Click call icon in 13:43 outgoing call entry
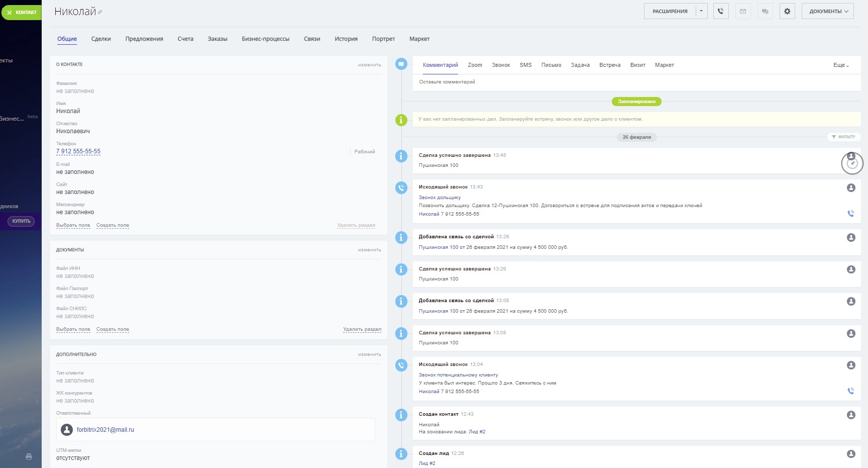The image size is (868, 468). (x=851, y=213)
